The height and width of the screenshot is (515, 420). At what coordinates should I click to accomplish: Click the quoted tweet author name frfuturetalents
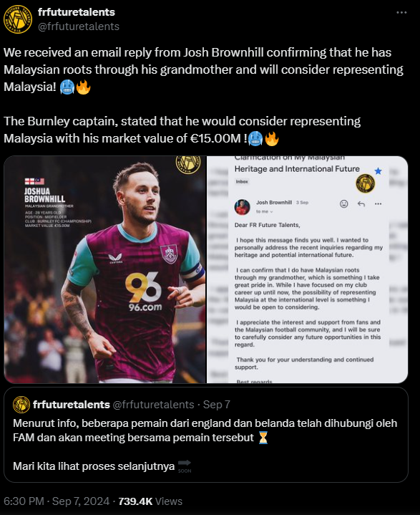click(72, 404)
